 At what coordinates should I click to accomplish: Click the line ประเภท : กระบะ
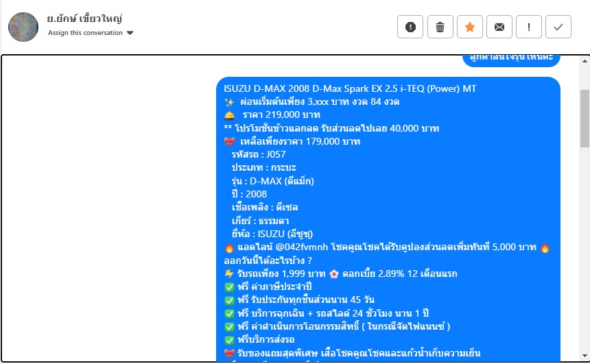[x=263, y=168]
